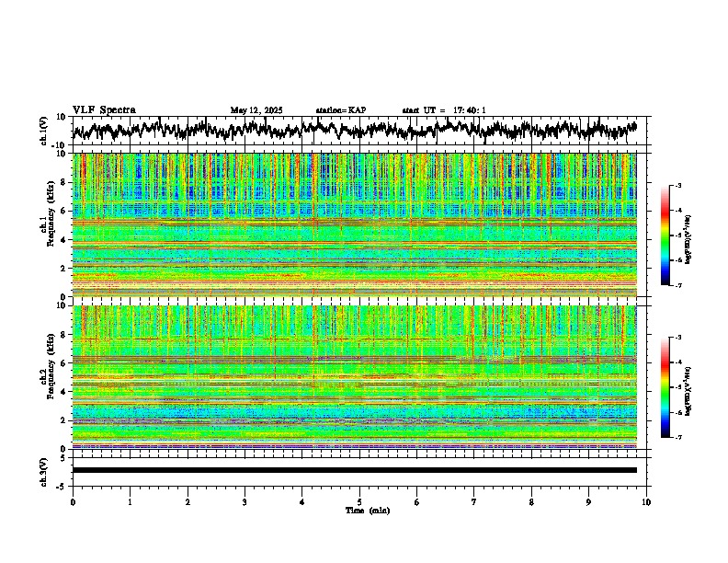Click time axis tick label "4"
728x563 pixels.
point(302,502)
